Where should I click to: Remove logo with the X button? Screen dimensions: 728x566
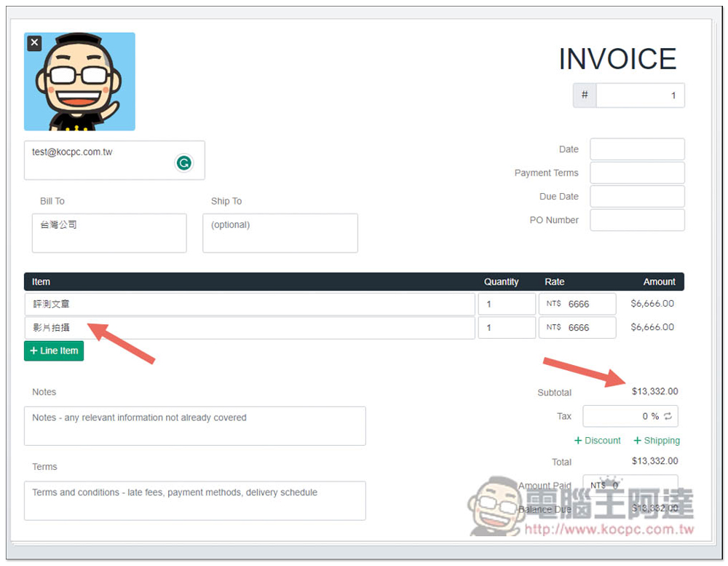[x=34, y=43]
